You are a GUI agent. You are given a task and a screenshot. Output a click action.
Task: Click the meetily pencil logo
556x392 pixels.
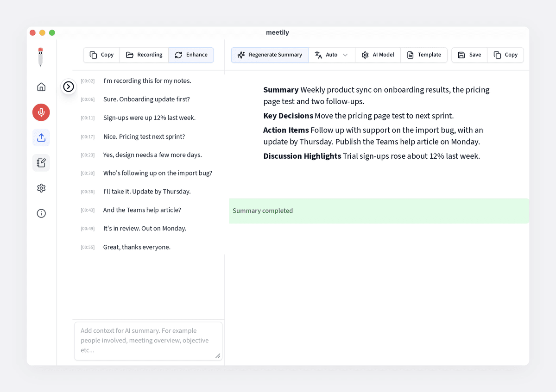(x=41, y=57)
